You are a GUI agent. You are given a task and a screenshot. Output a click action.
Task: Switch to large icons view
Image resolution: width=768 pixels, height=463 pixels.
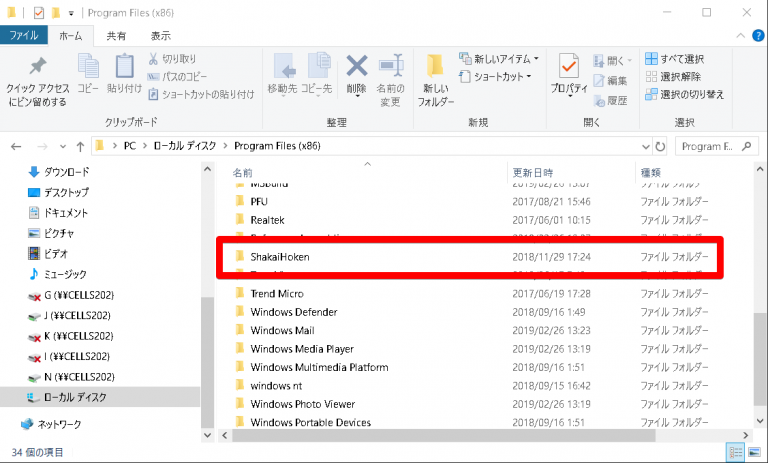tap(754, 452)
